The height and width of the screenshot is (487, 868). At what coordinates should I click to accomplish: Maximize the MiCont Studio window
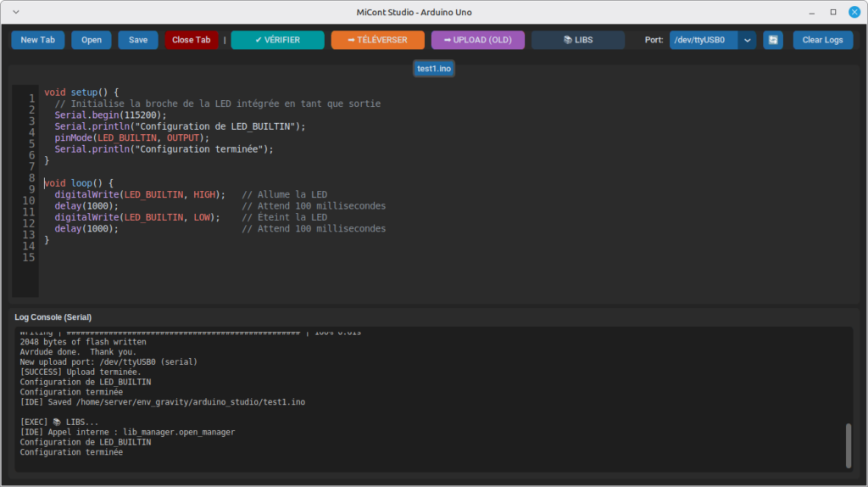tap(832, 12)
